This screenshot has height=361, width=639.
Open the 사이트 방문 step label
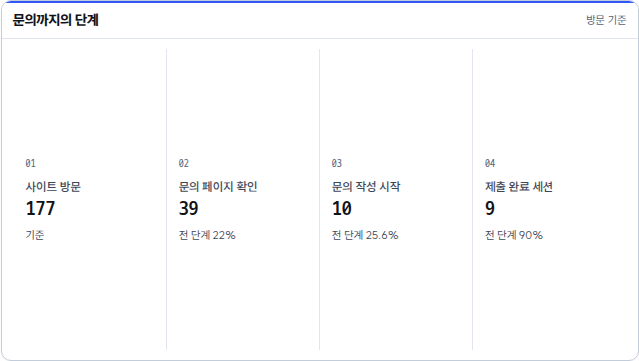coord(53,187)
